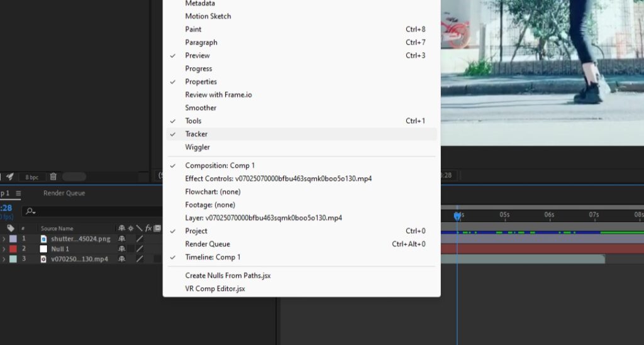Image resolution: width=644 pixels, height=345 pixels.
Task: Click the timeline search magnifier icon
Action: click(x=30, y=211)
